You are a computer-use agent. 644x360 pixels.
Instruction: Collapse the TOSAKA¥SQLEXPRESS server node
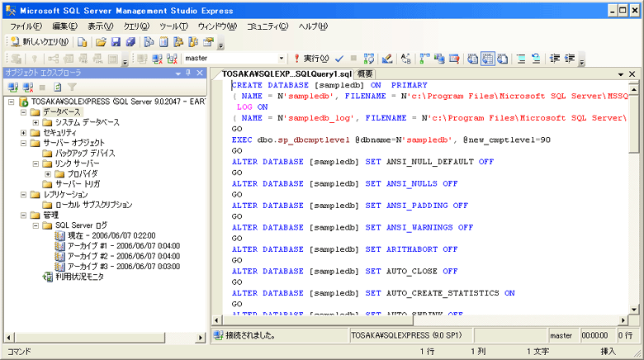point(11,102)
